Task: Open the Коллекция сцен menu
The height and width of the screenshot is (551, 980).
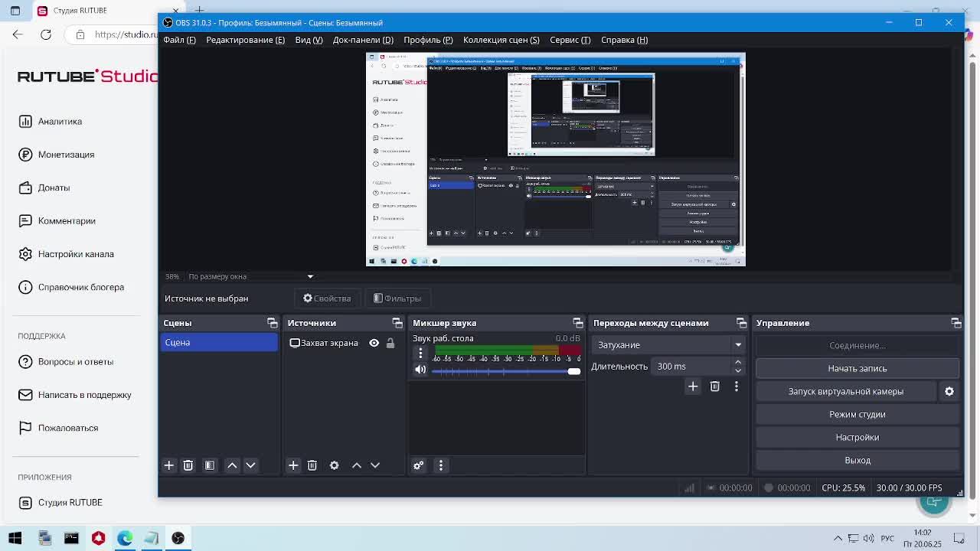Action: 501,40
